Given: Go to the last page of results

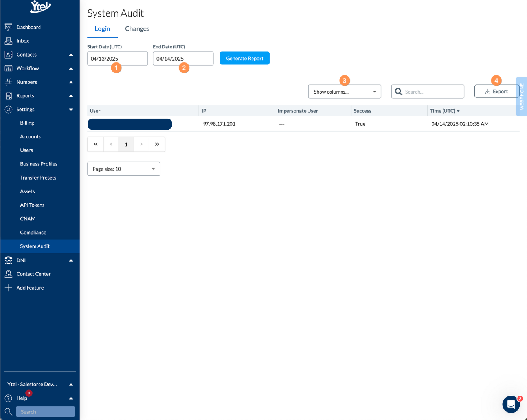Looking at the screenshot, I should pyautogui.click(x=157, y=144).
